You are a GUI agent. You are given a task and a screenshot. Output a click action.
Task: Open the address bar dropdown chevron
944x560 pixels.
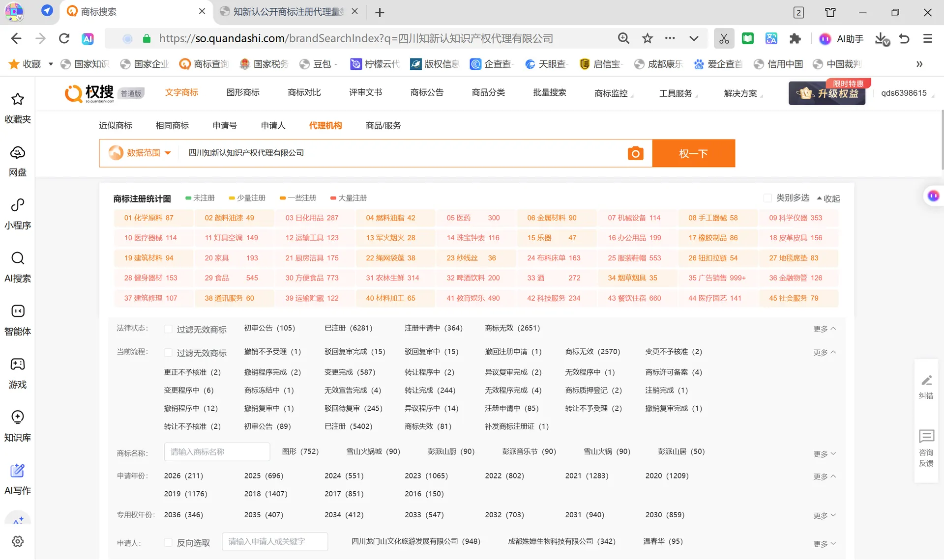(x=694, y=38)
